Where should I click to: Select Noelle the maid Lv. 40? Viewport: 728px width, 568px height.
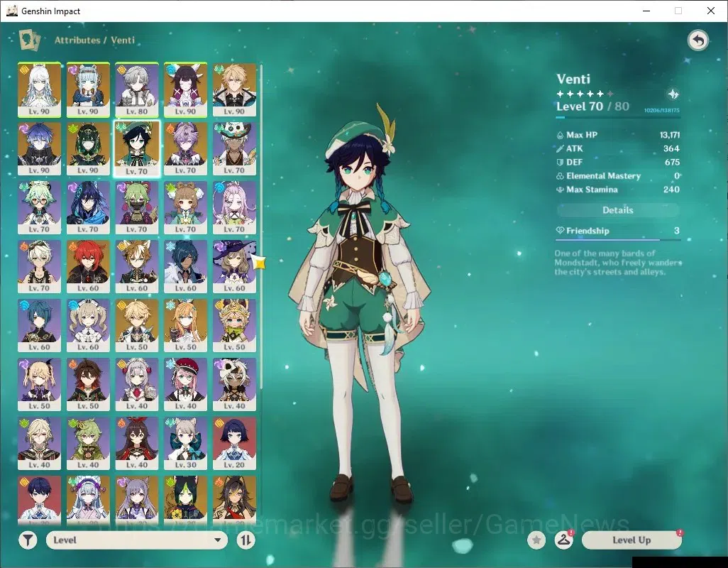pyautogui.click(x=137, y=385)
